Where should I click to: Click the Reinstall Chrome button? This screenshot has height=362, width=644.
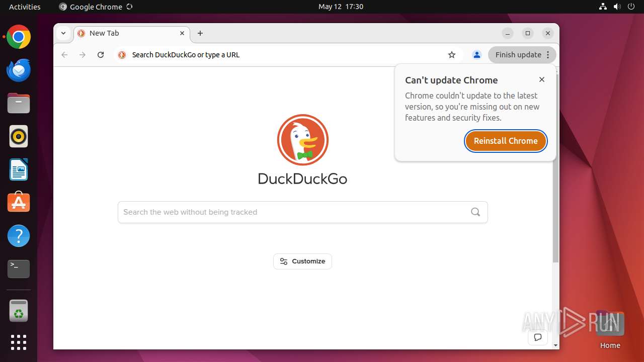506,141
